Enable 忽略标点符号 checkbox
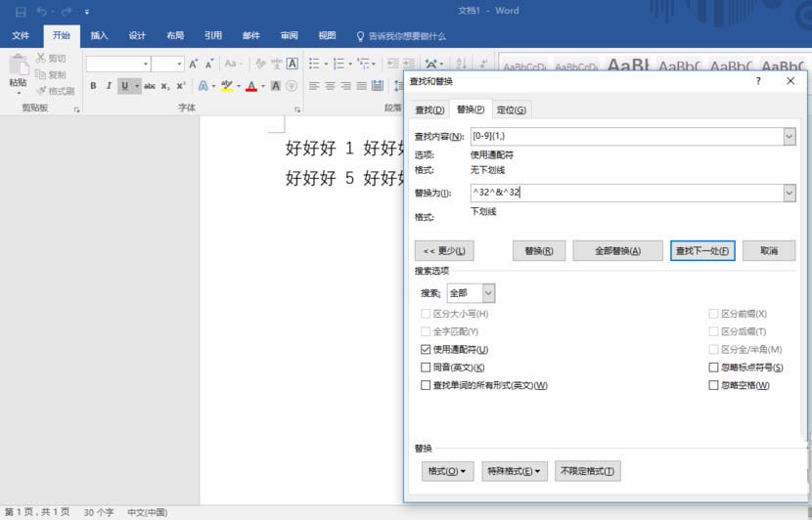 713,368
